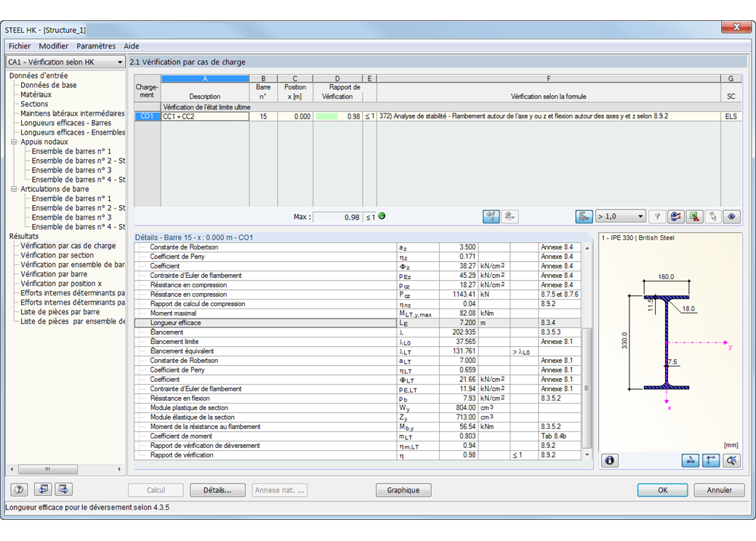756x541 pixels.
Task: Open the Modifier menu
Action: tap(54, 46)
